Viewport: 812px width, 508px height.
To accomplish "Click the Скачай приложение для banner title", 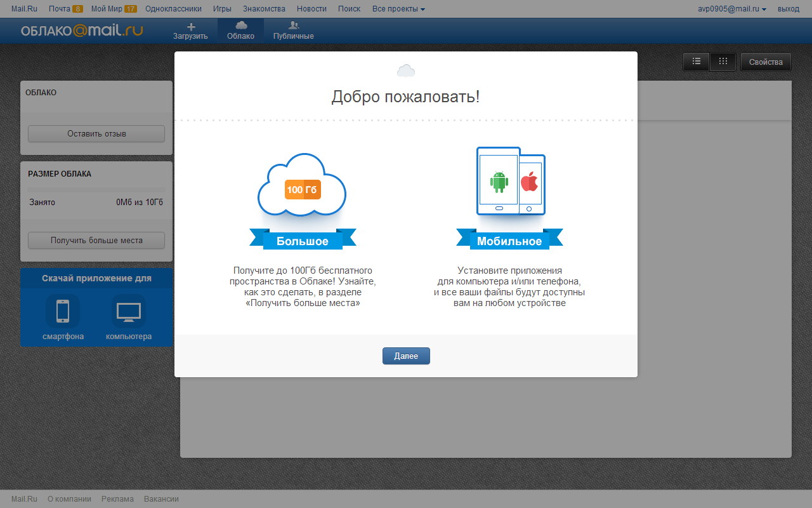I will coord(96,278).
